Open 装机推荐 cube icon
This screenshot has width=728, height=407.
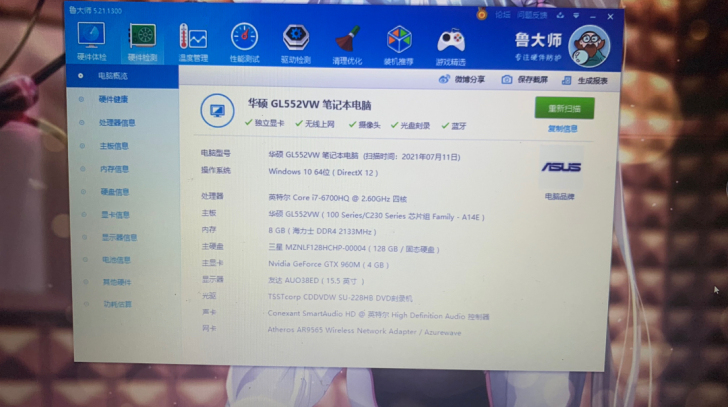pyautogui.click(x=399, y=45)
